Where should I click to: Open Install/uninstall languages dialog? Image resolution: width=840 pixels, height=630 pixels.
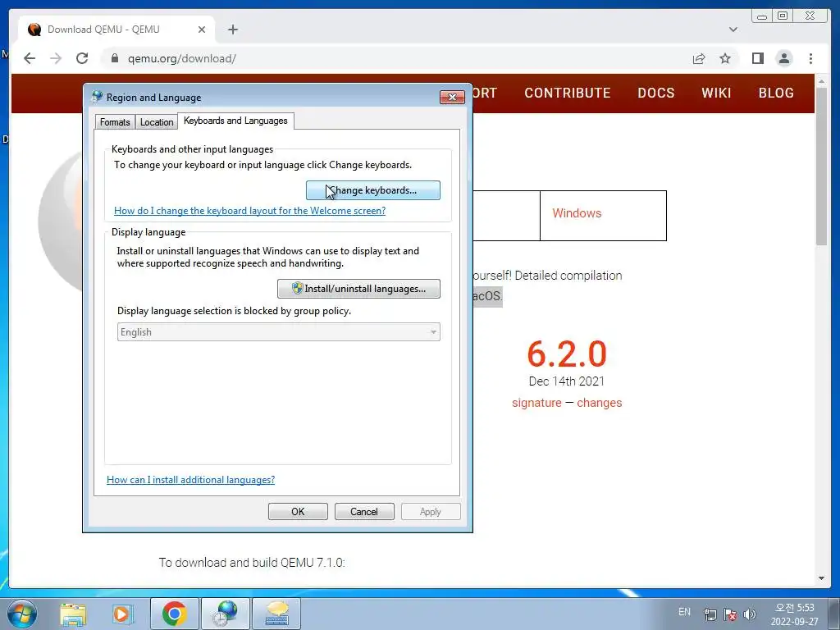click(358, 289)
